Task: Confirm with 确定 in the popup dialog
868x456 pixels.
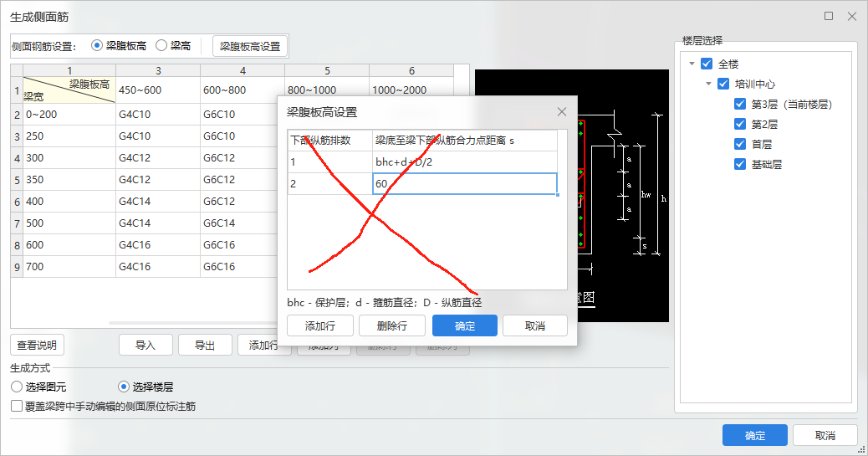Action: coord(464,325)
